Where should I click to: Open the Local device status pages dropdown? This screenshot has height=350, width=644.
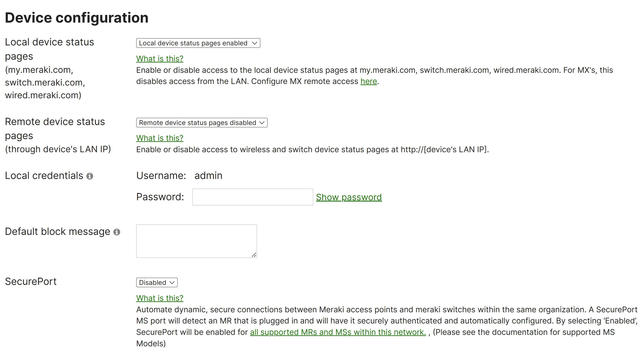coord(198,43)
